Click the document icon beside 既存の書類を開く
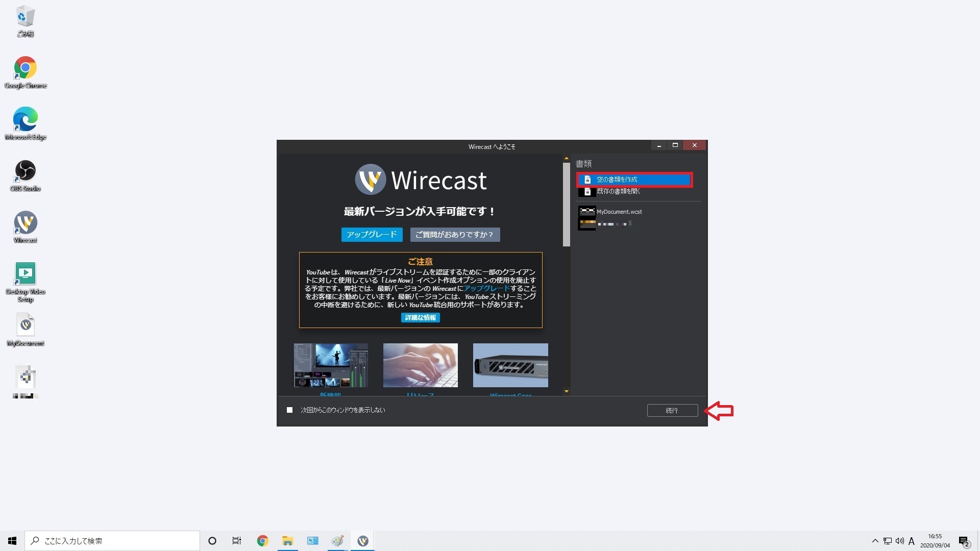 [x=587, y=191]
